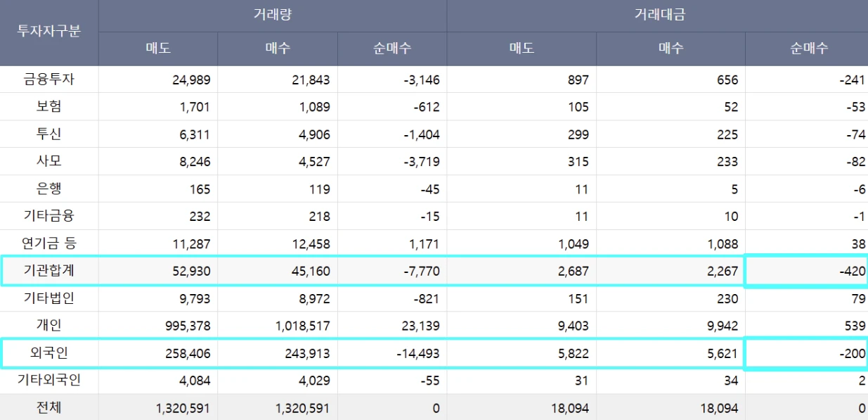
Task: Click the highlighted 외국인 row label
Action: pos(49,354)
